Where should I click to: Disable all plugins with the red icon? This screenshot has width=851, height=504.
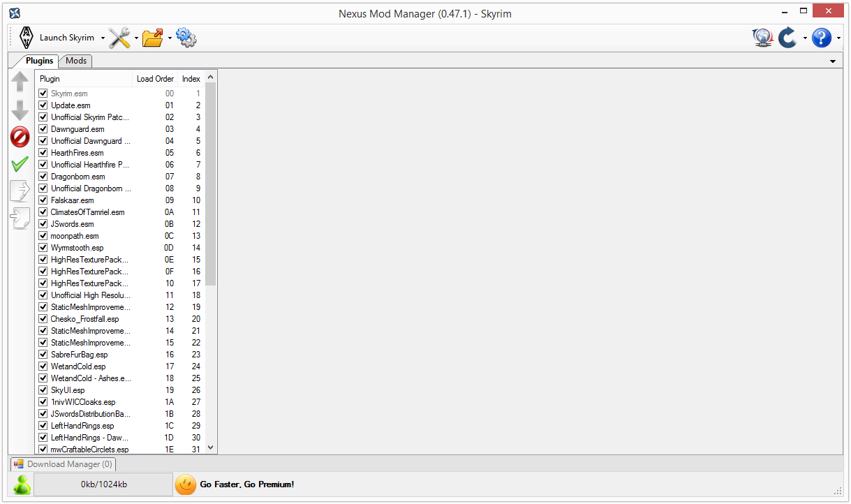(x=20, y=137)
